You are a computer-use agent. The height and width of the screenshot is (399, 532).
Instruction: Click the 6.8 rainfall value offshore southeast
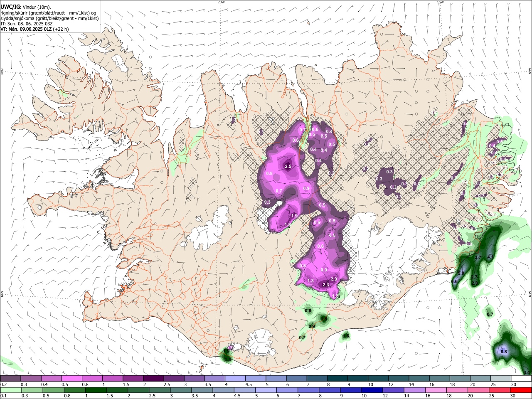tap(503, 352)
